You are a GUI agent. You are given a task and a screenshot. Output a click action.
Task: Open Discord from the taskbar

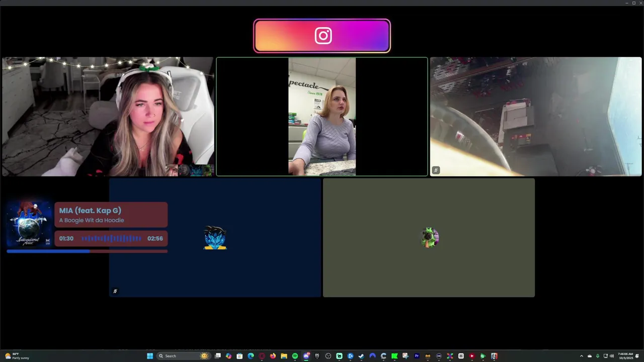[x=306, y=356]
